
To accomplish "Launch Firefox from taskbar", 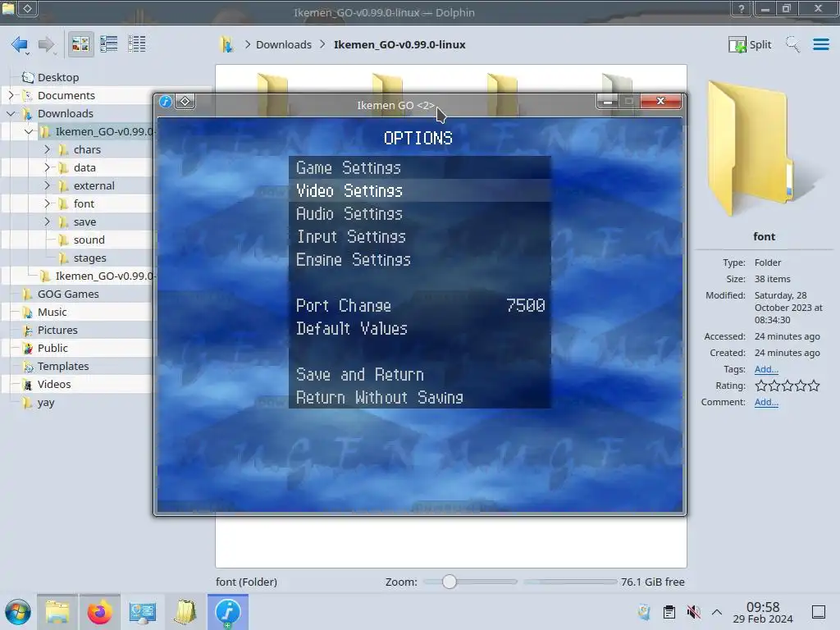I will coord(99,612).
